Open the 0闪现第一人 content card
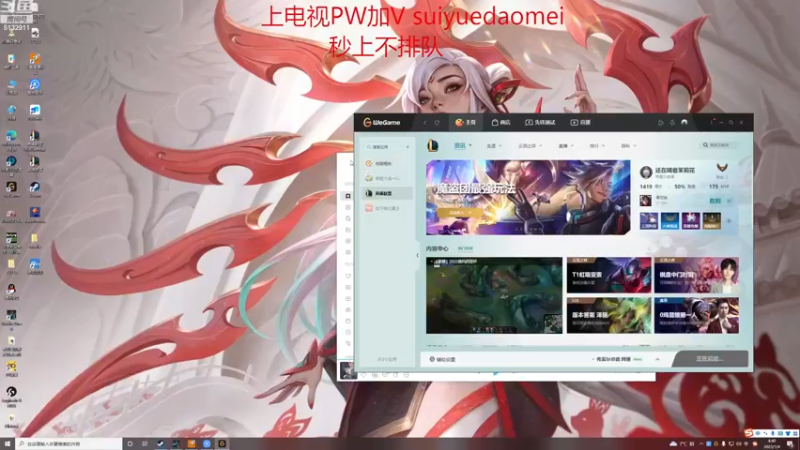 pyautogui.click(x=696, y=316)
